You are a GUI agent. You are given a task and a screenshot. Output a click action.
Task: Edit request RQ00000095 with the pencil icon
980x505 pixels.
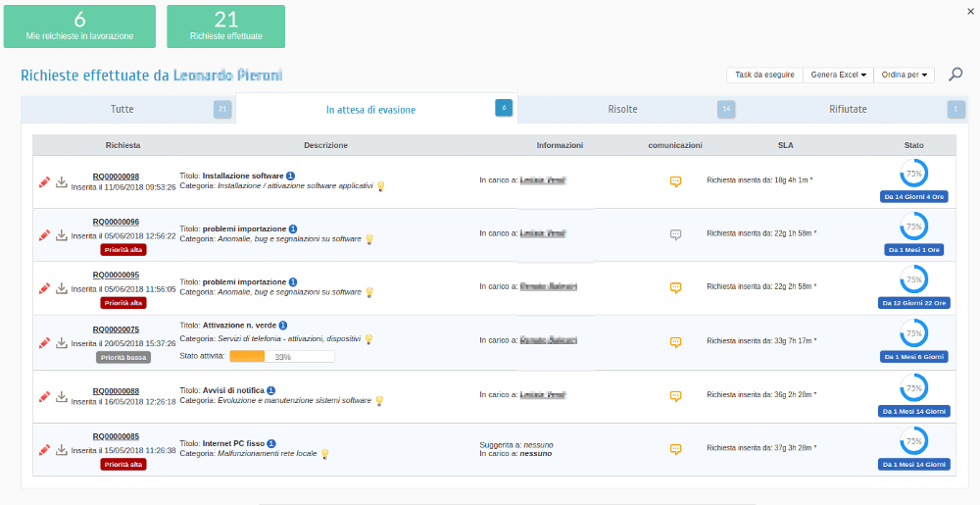click(x=44, y=288)
